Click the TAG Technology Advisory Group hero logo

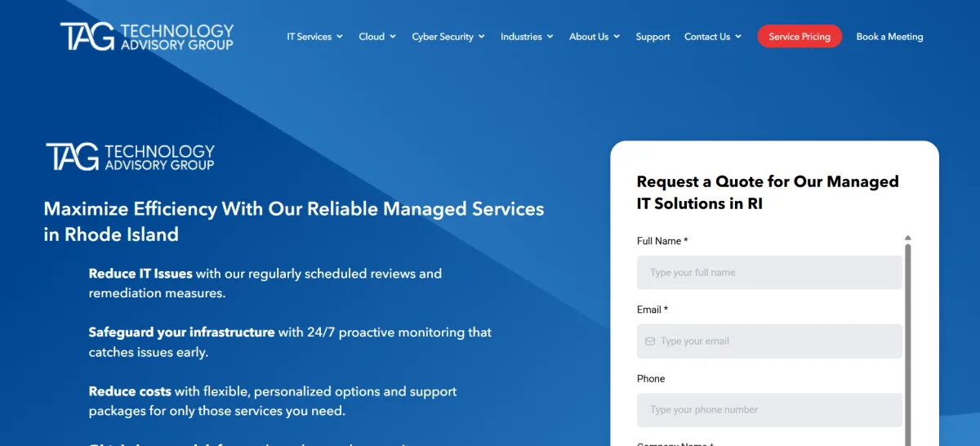(131, 156)
